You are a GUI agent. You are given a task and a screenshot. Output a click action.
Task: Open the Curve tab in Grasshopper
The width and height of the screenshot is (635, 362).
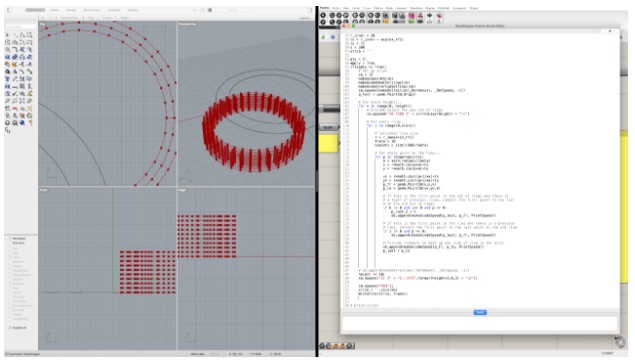(367, 8)
